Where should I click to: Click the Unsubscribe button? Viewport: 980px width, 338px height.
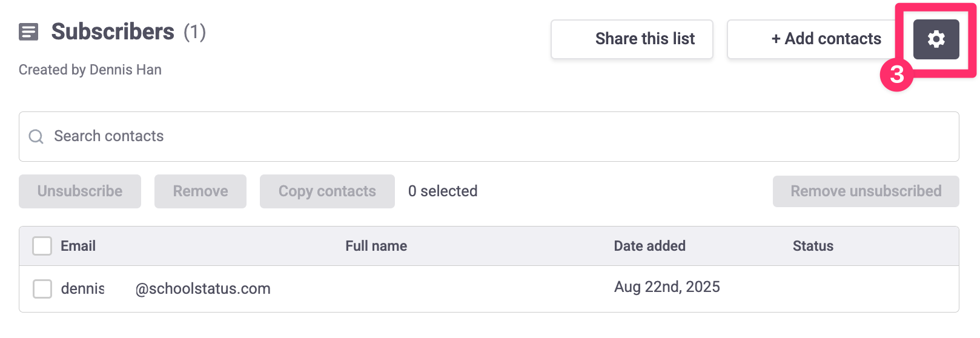[x=80, y=191]
